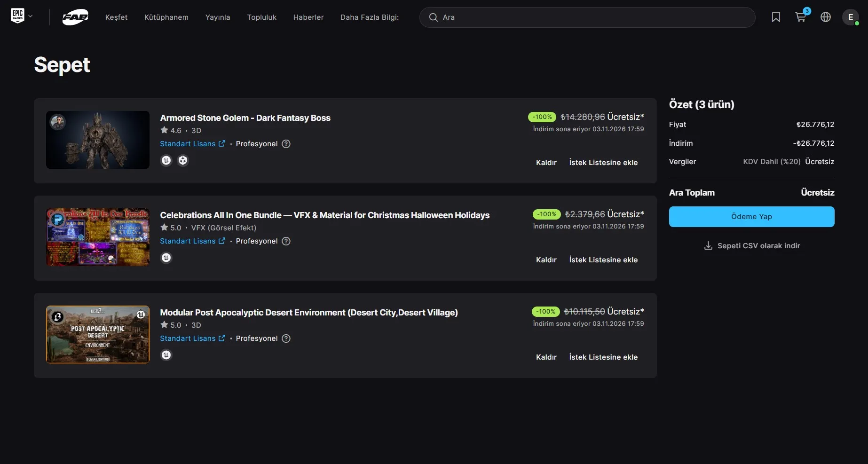The width and height of the screenshot is (868, 464).
Task: Open the Keşfet menu
Action: (116, 17)
